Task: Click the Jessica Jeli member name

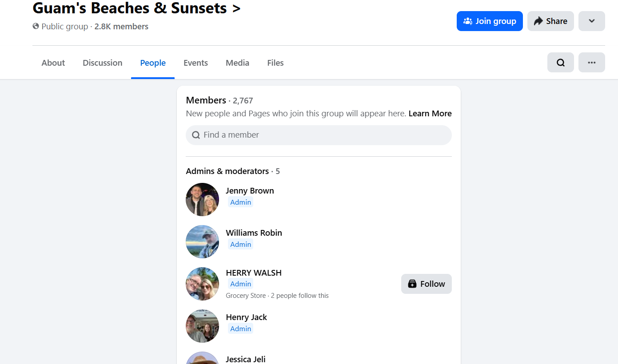Action: pos(245,359)
